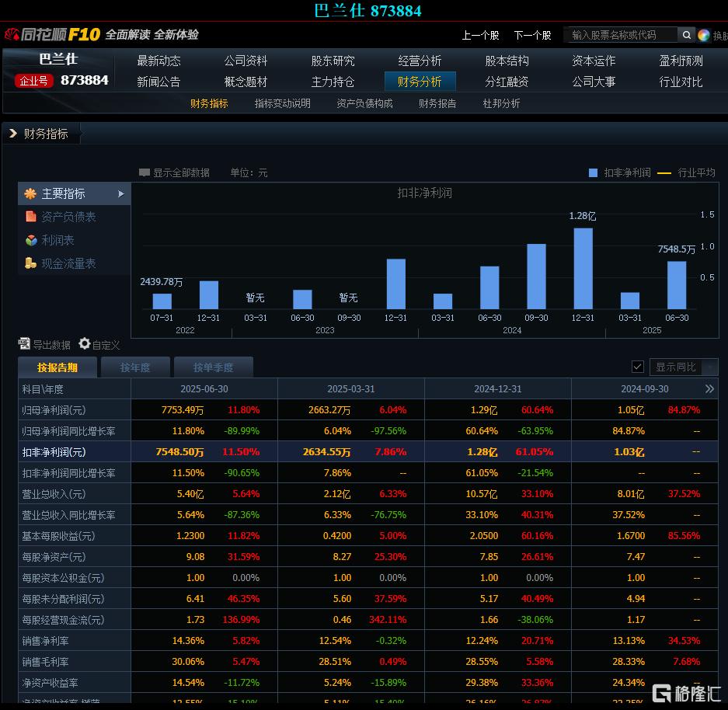Select the 基本每股收益(元) row label

point(58,536)
